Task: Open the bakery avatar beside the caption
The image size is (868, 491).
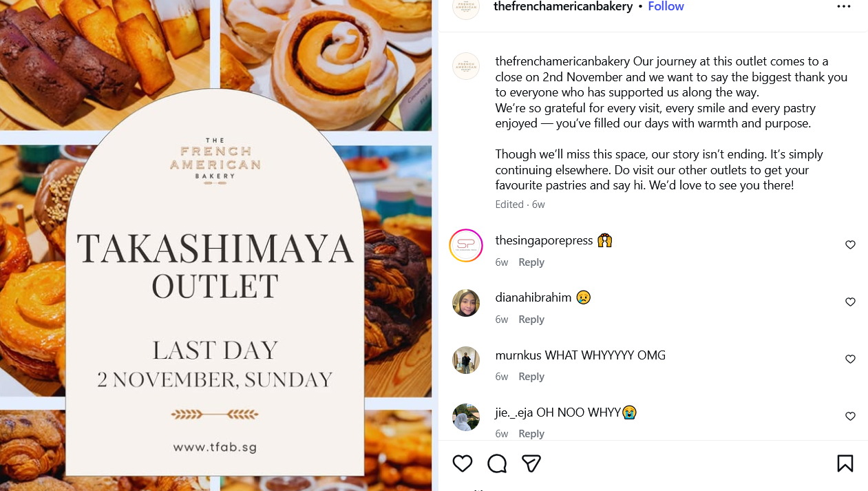Action: pos(466,66)
